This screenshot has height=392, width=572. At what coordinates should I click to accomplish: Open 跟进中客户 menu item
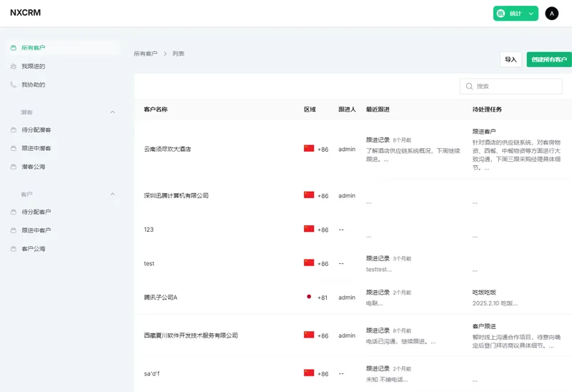(36, 230)
